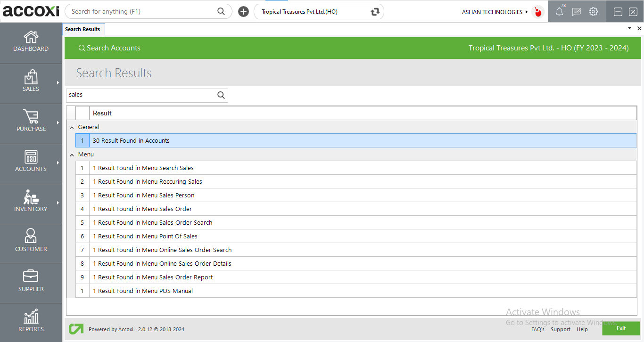
Task: Open notifications via the bell icon
Action: click(x=559, y=11)
